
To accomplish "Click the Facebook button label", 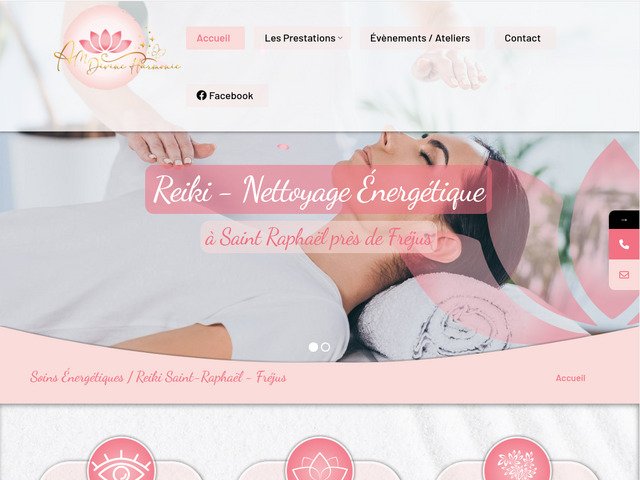I will [231, 96].
